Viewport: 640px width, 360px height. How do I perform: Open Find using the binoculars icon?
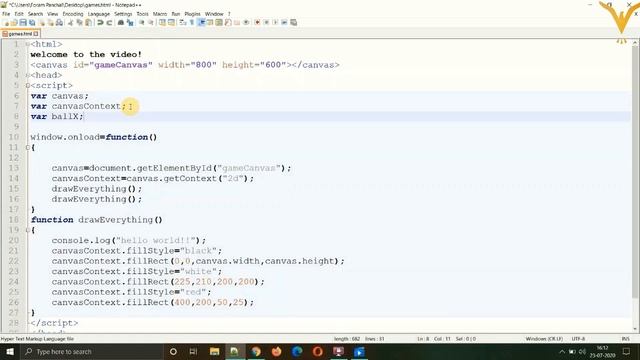[x=121, y=23]
